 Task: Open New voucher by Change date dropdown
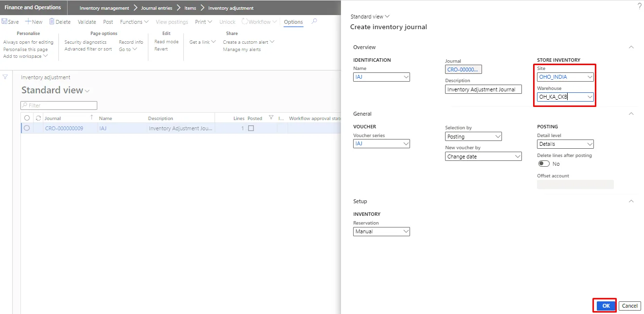tap(518, 157)
